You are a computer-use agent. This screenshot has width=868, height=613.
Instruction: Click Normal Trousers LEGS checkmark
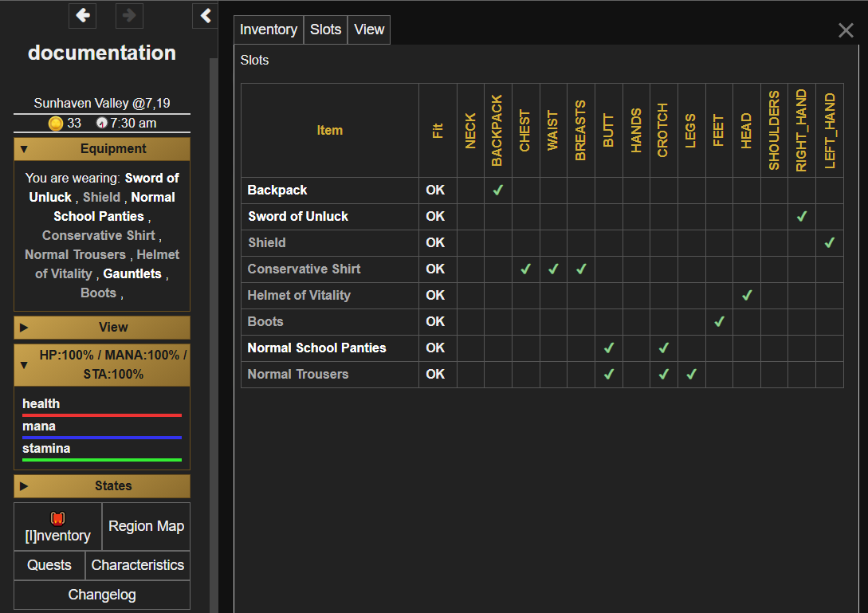point(691,375)
